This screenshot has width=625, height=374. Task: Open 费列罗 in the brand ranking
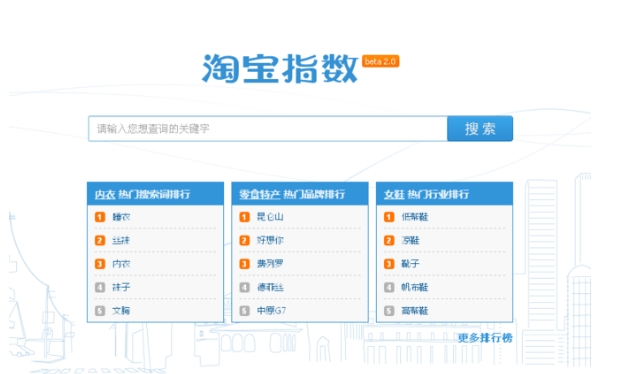[x=270, y=264]
